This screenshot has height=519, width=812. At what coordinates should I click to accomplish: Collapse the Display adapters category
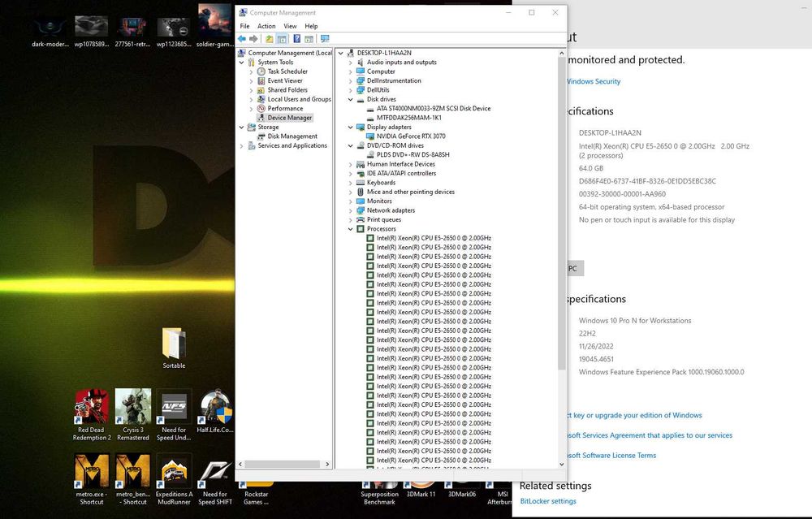click(351, 128)
